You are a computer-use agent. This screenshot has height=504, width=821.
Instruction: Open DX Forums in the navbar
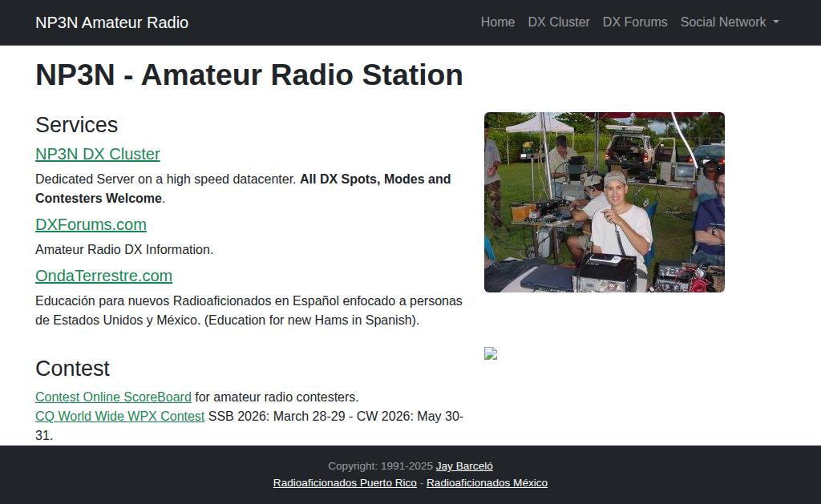click(x=635, y=22)
